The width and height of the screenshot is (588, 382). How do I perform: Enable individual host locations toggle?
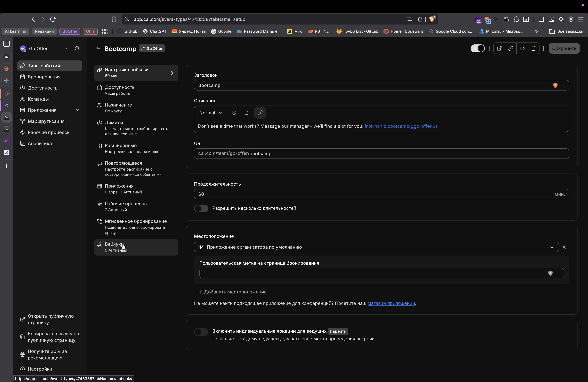click(201, 332)
